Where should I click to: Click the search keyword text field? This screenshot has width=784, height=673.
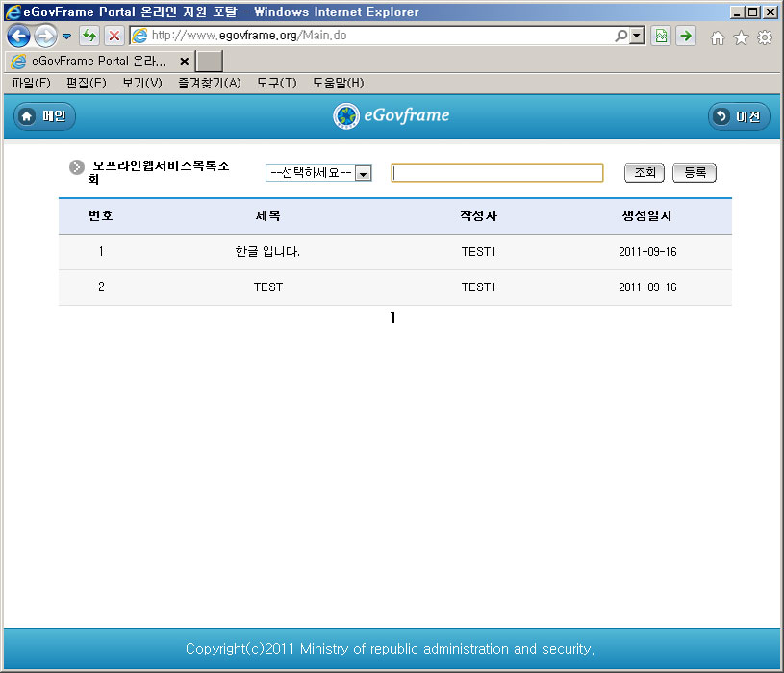click(x=496, y=173)
